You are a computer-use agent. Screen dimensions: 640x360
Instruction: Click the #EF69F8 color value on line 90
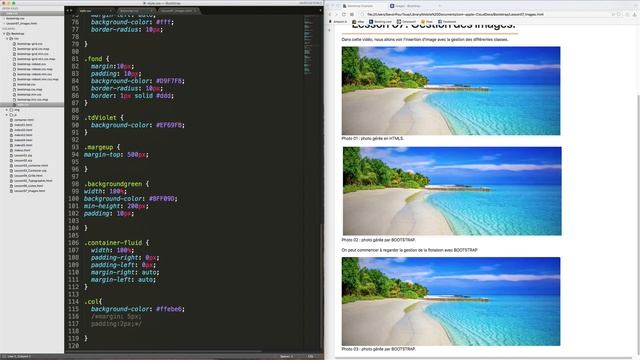tap(170, 125)
